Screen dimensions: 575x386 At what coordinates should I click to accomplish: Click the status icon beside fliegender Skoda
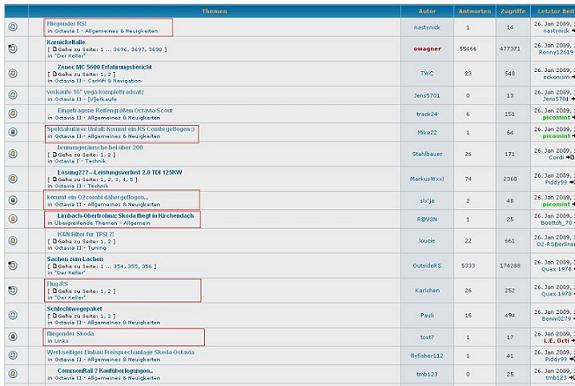click(13, 337)
